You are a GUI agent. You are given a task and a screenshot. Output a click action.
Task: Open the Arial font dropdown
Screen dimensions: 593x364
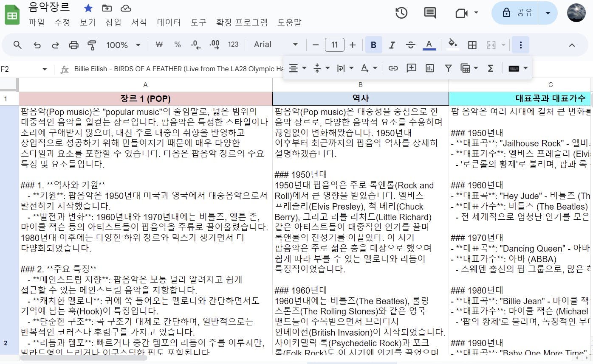[276, 45]
